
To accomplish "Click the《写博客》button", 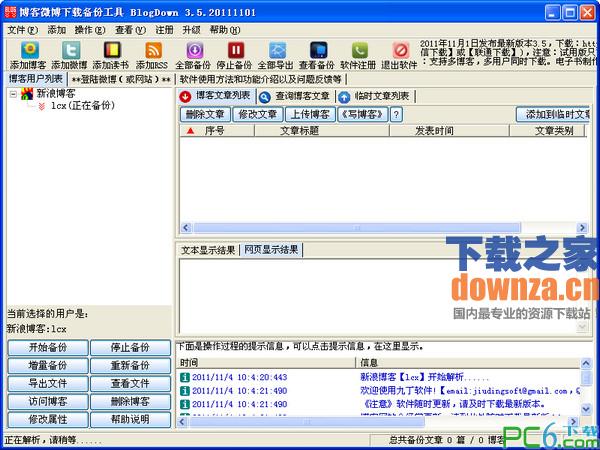I will point(363,114).
